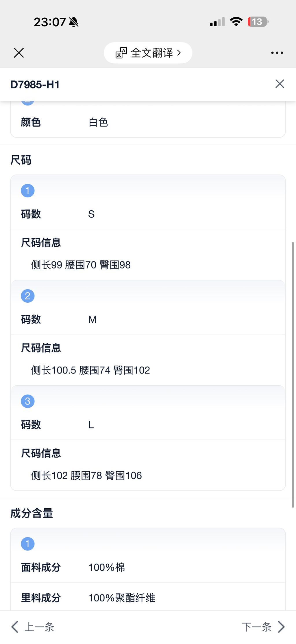Image resolution: width=296 pixels, height=644 pixels.
Task: Tap the 成分含量 section heading
Action: (32, 513)
